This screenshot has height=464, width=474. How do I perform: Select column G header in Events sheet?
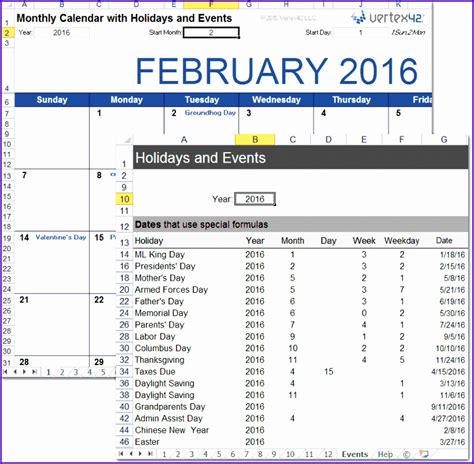tap(444, 140)
